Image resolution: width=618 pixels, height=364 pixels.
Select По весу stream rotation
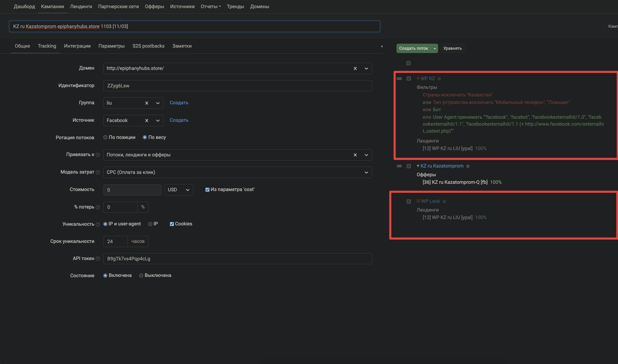145,137
